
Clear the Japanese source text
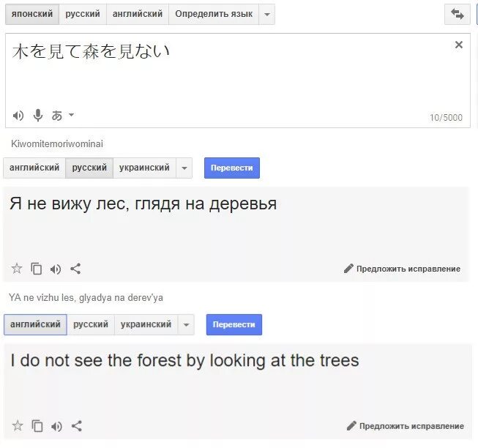458,45
